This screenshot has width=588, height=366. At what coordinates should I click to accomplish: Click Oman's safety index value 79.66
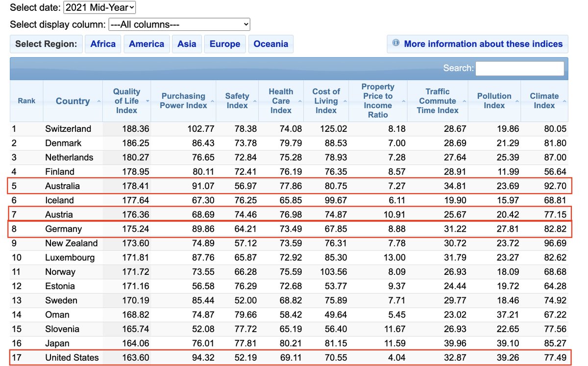tap(245, 315)
